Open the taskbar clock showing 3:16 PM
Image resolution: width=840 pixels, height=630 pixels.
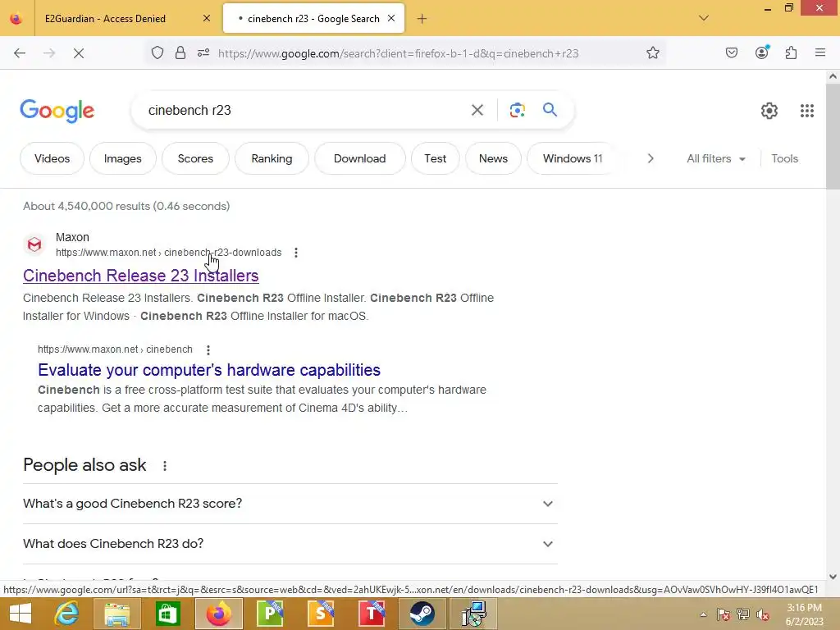tap(804, 614)
